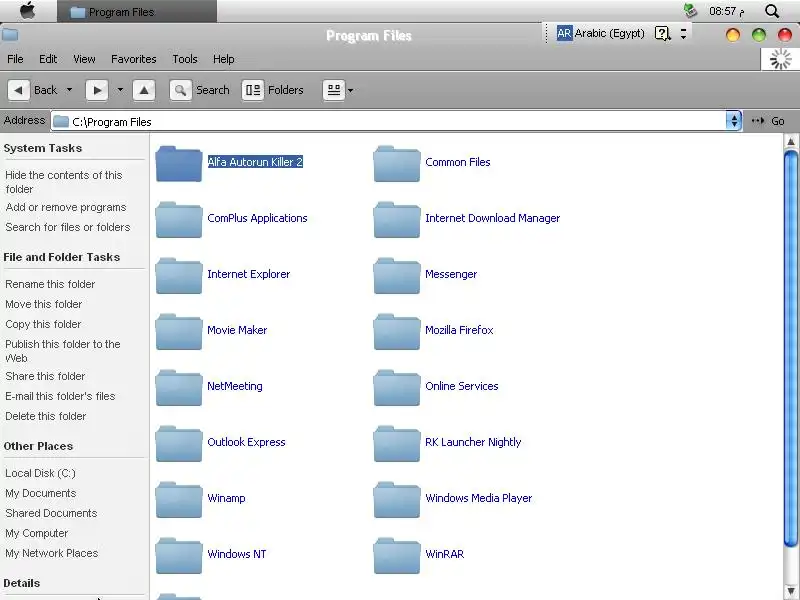Open My Network Places link

[x=52, y=553]
